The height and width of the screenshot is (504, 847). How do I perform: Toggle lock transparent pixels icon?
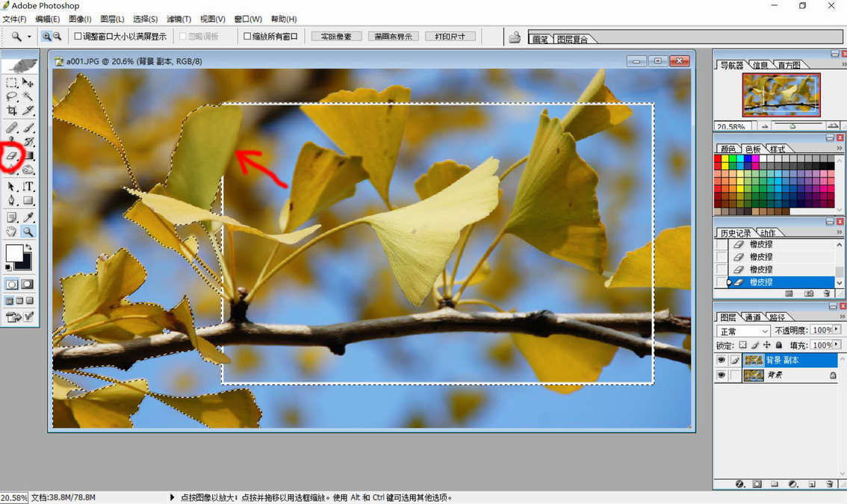742,345
